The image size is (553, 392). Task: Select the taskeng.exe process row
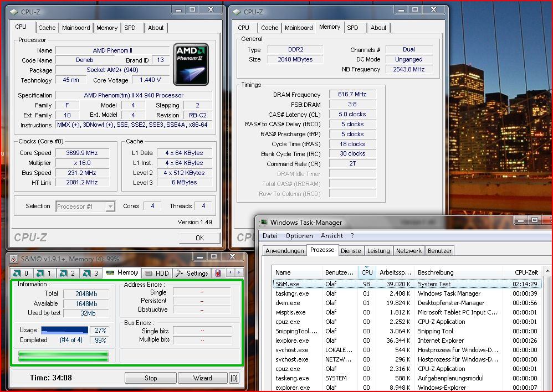[x=407, y=378]
